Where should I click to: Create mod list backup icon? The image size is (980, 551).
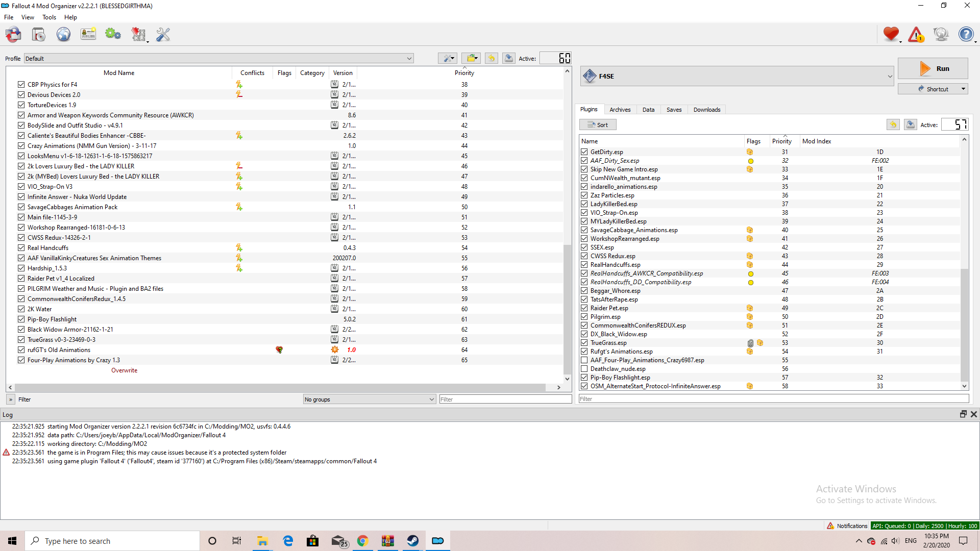(x=509, y=58)
